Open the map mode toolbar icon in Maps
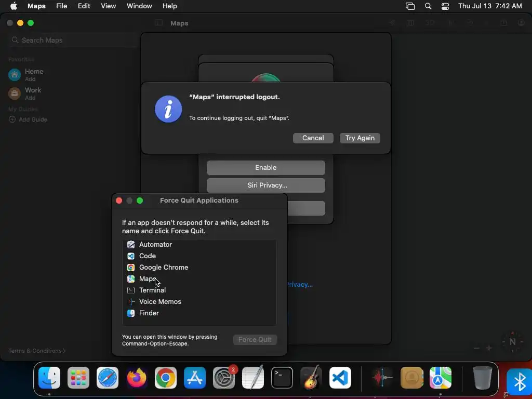The width and height of the screenshot is (532, 399). coord(410,23)
